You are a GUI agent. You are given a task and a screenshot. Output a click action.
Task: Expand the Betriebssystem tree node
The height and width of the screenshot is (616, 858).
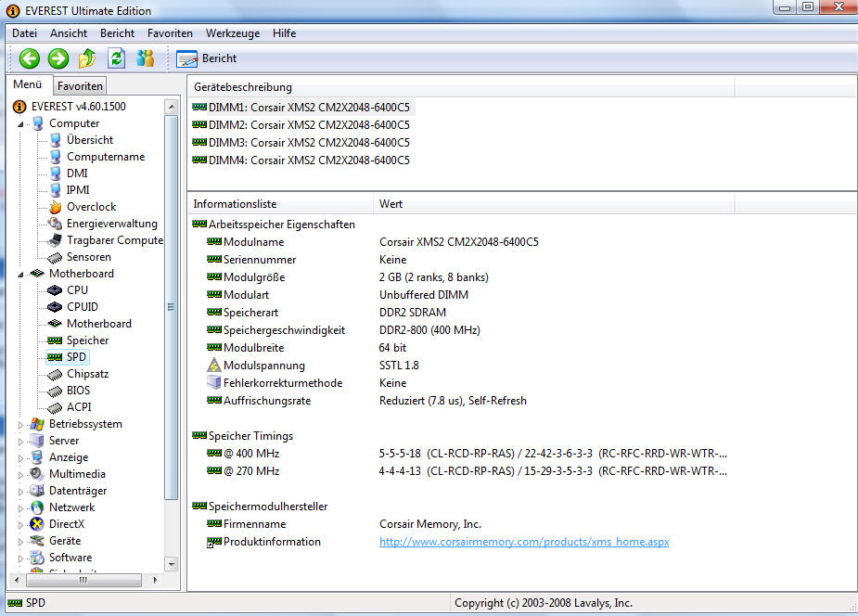click(x=20, y=425)
